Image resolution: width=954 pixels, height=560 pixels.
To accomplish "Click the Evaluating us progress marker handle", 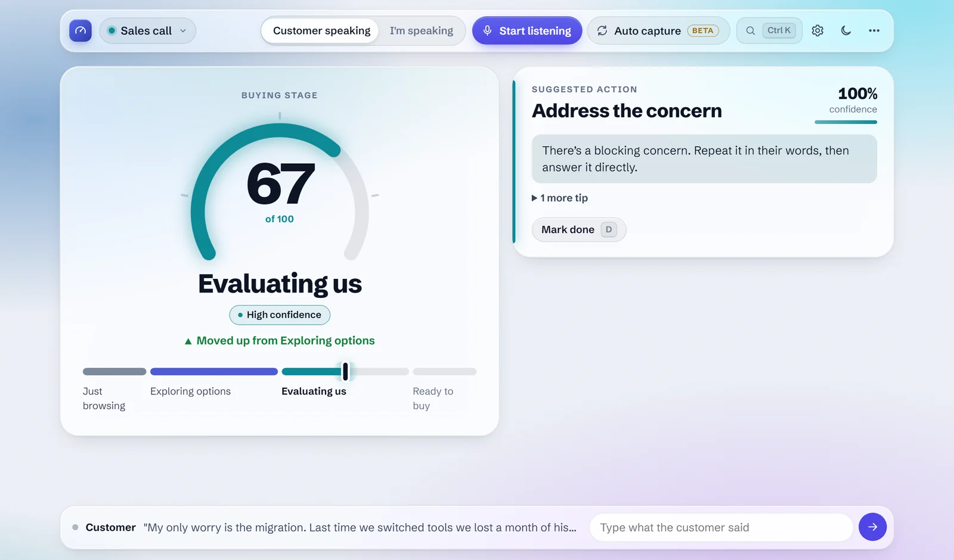I will [345, 372].
